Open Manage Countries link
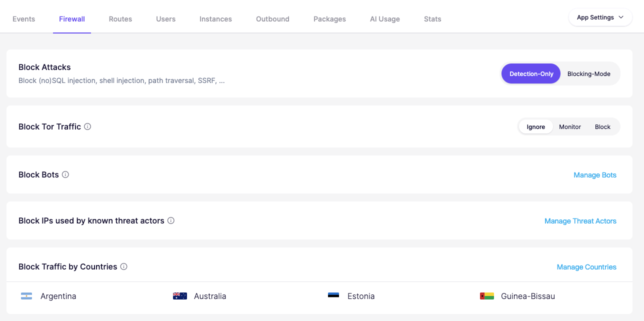 (x=586, y=267)
